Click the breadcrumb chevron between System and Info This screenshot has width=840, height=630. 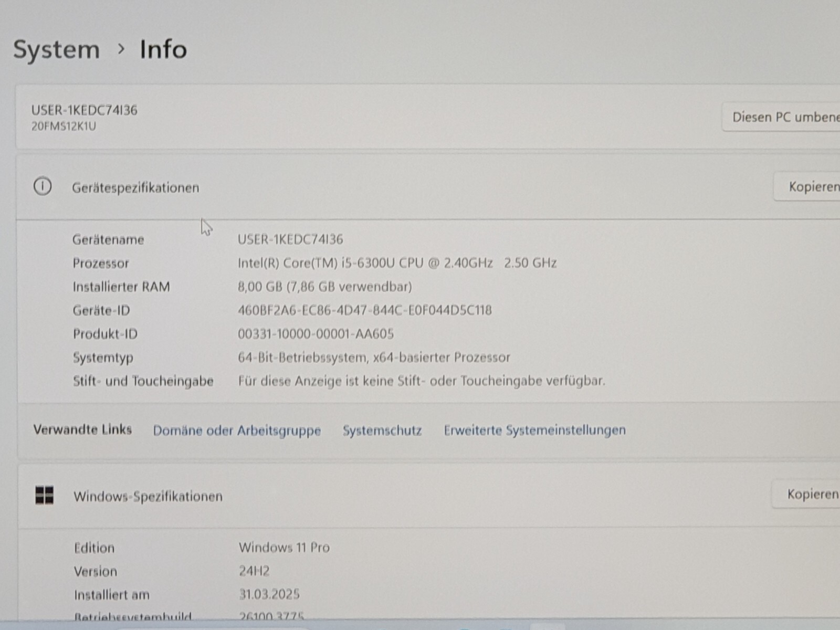tap(121, 49)
